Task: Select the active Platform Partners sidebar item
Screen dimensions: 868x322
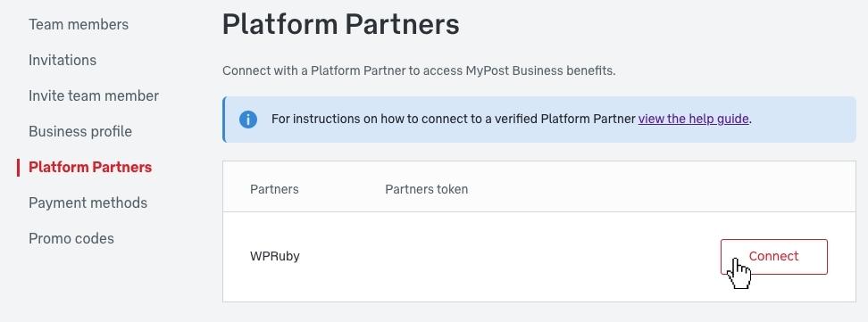Action: 90,167
